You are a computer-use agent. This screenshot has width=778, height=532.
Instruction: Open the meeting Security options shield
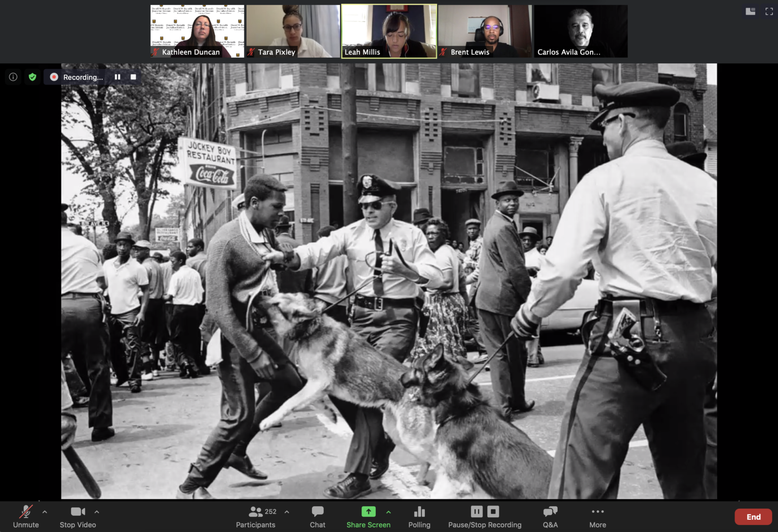(32, 76)
